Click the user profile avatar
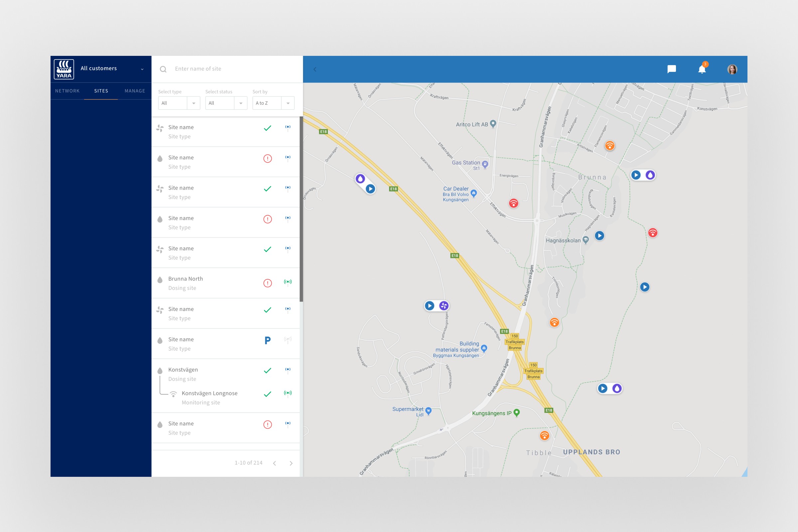The image size is (798, 532). point(732,69)
